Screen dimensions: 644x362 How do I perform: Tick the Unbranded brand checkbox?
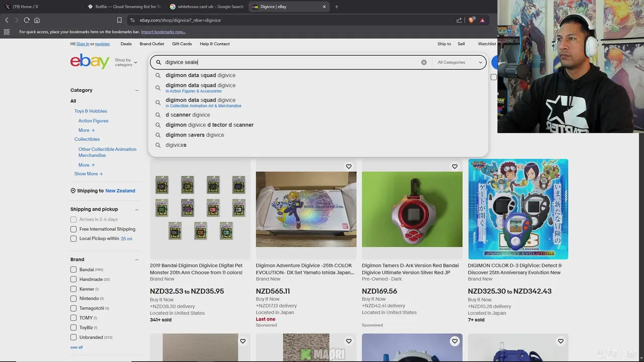[x=73, y=337]
